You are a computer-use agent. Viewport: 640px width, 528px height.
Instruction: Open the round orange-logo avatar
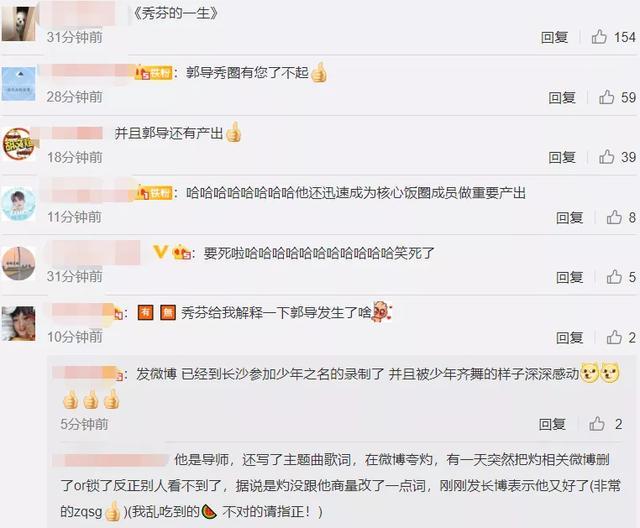click(x=18, y=144)
